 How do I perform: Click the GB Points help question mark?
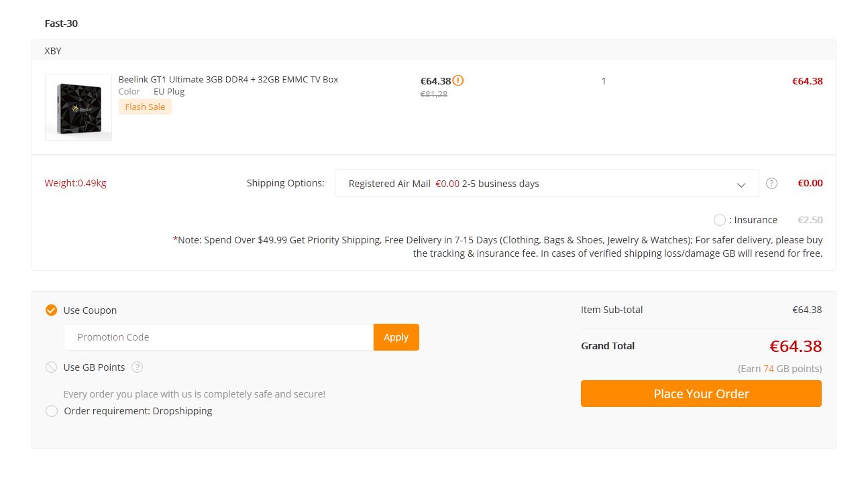coord(138,367)
